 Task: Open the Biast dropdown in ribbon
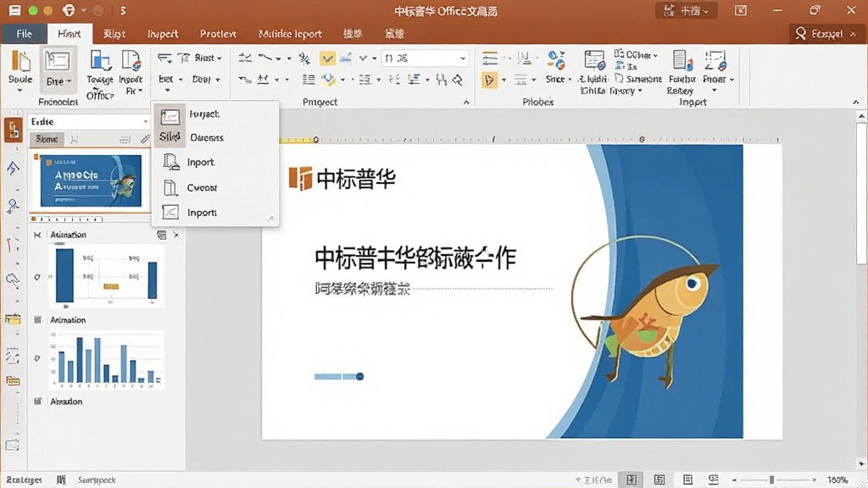208,58
